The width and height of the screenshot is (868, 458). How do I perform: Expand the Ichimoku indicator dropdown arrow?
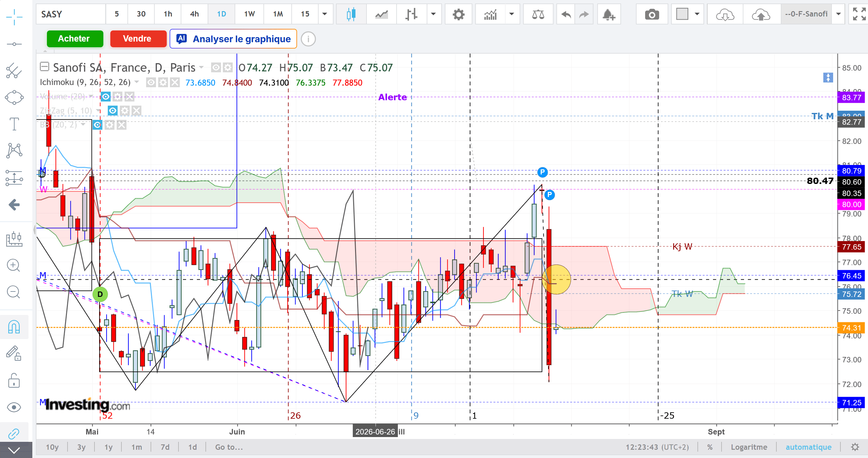pyautogui.click(x=136, y=82)
